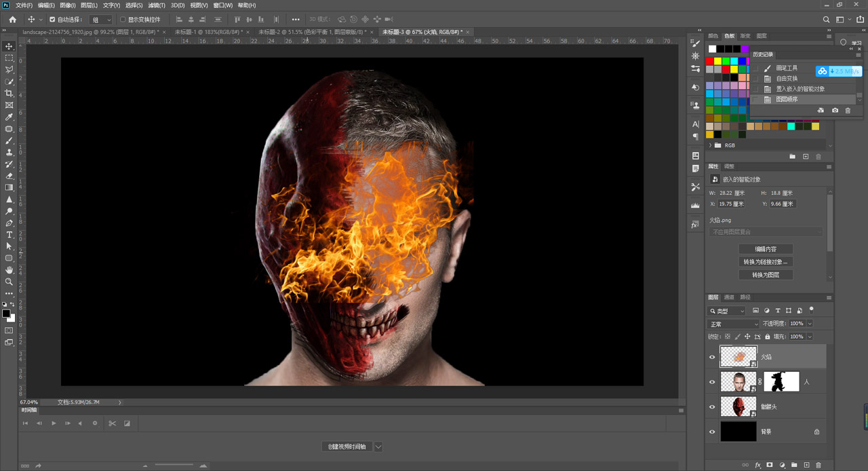868x471 pixels.
Task: Choose the Zoom tool
Action: [9, 282]
